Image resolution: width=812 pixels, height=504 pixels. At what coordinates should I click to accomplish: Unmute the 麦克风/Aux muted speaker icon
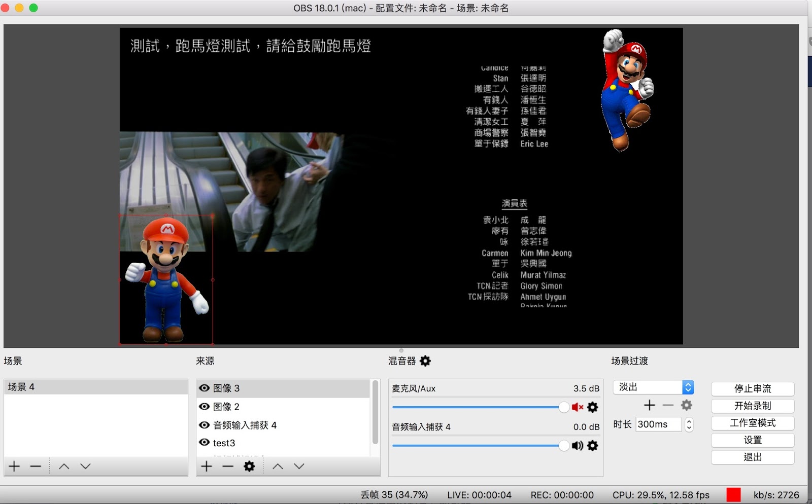pos(578,407)
